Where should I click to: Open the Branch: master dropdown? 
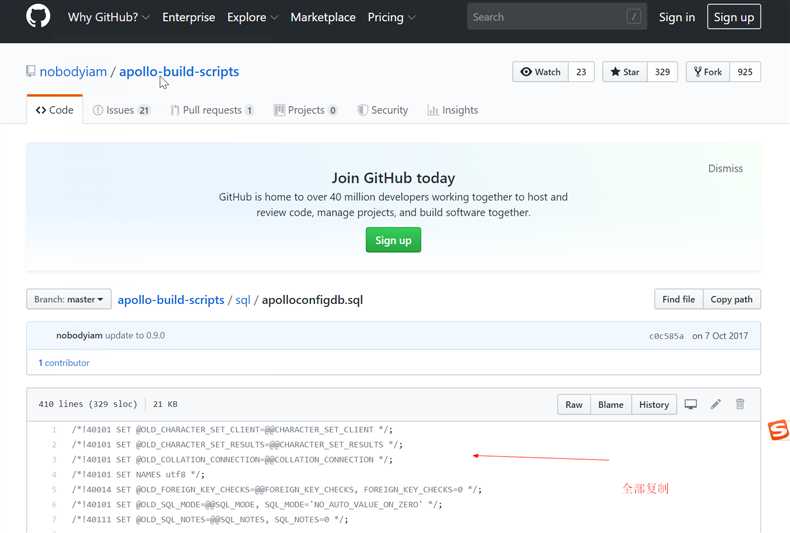[69, 299]
